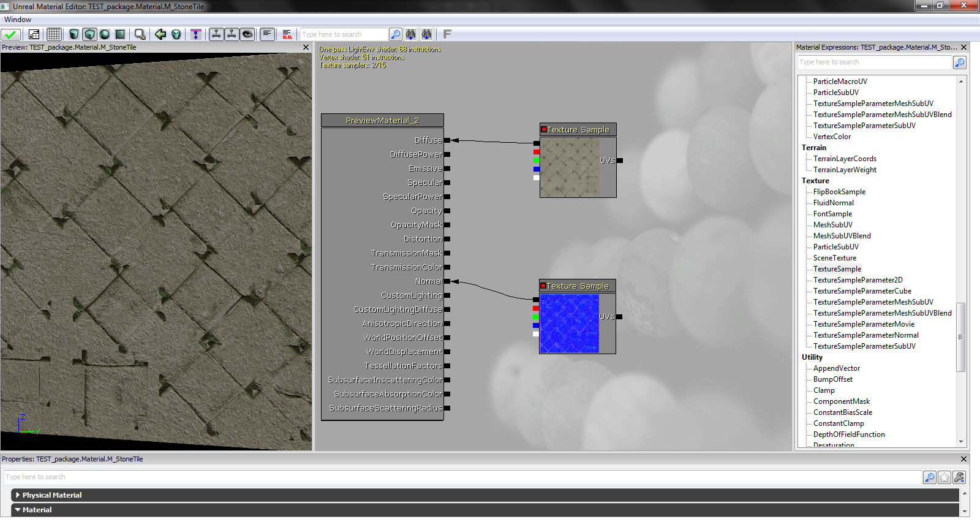
Task: Choose TextureSampleParameter2D expression
Action: click(858, 280)
